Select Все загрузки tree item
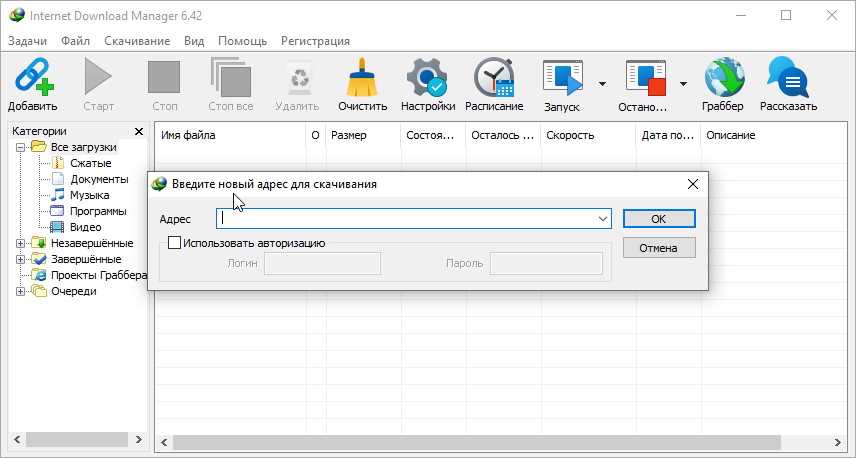 click(x=84, y=147)
